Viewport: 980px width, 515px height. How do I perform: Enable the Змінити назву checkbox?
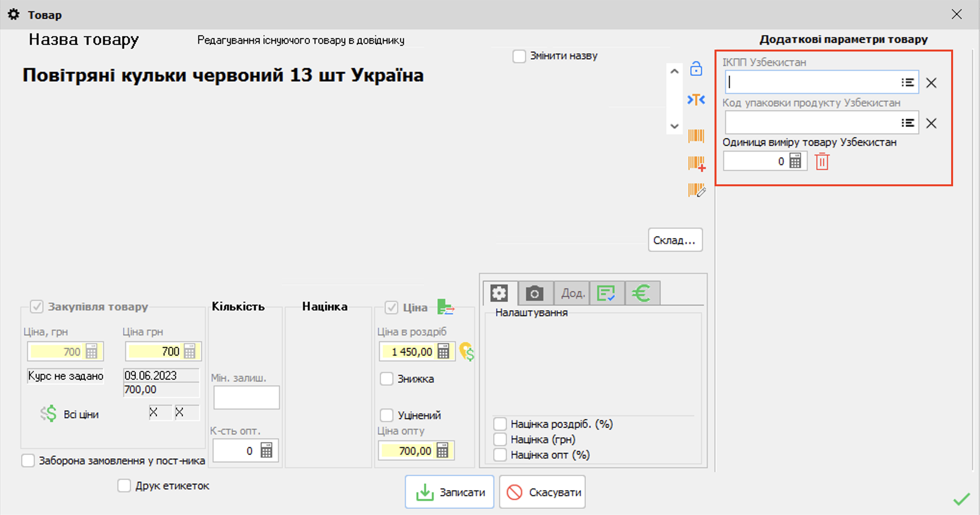(x=519, y=56)
